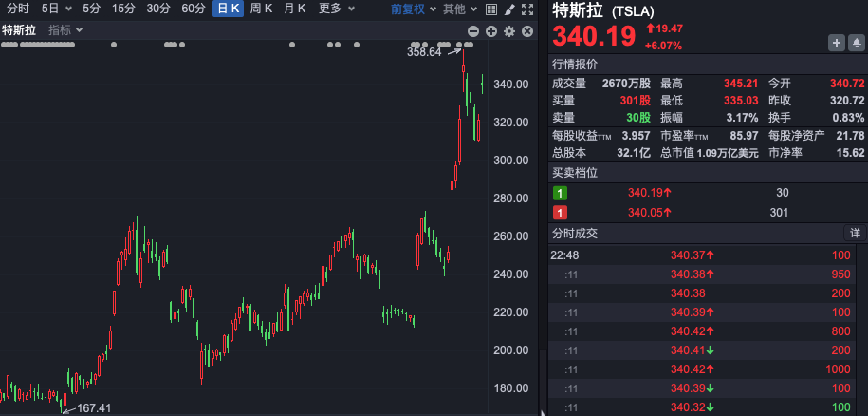Screen dimensions: 868x416
Task: Zoom out chart with minus icon
Action: (x=472, y=31)
